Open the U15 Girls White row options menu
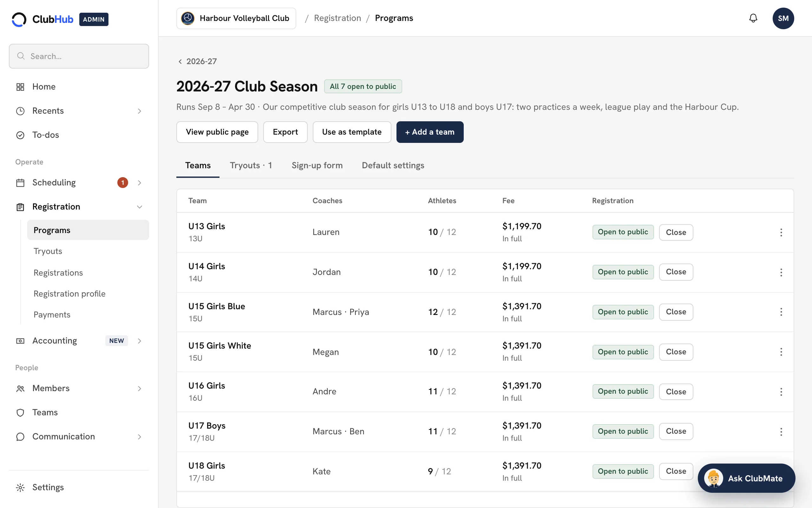 (781, 352)
